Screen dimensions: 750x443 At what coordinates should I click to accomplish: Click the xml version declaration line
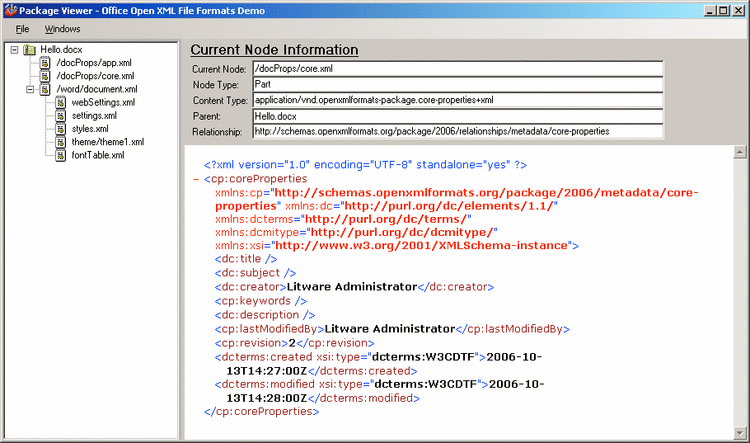(x=365, y=165)
